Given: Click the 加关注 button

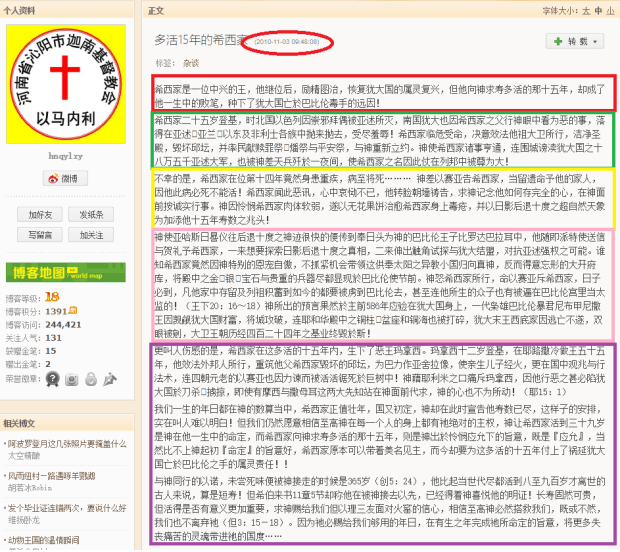Looking at the screenshot, I should click(x=92, y=235).
